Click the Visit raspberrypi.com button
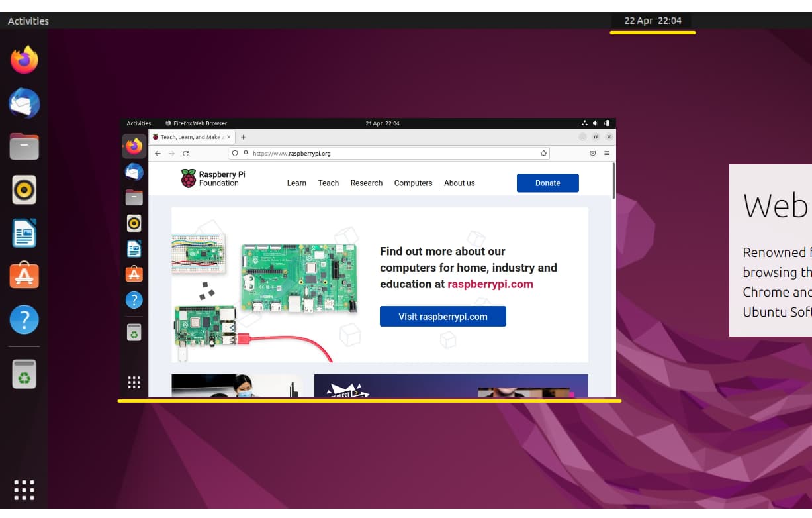Viewport: 812px width, 518px height. tap(443, 317)
